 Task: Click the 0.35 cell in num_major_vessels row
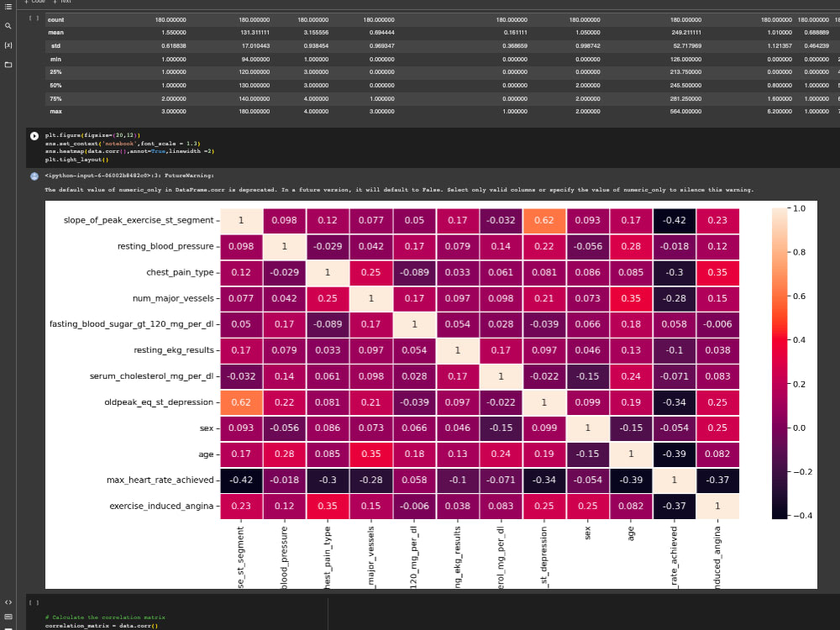pos(631,298)
